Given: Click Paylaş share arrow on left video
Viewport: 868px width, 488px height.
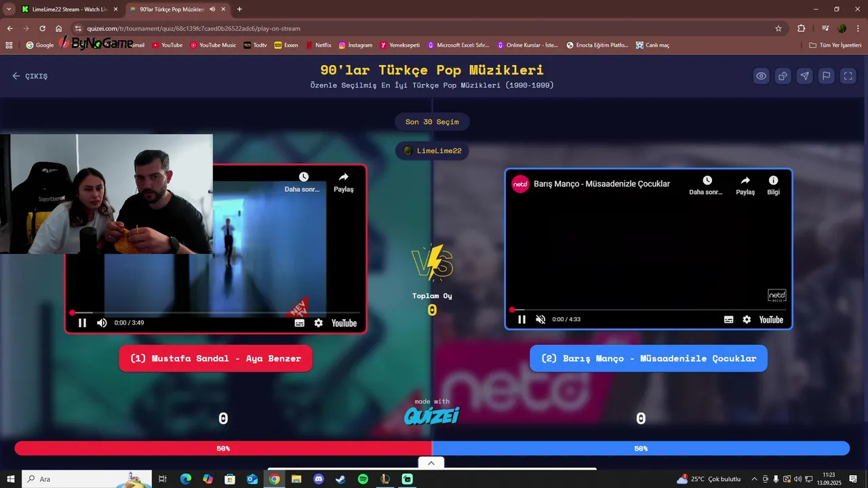Looking at the screenshot, I should [343, 177].
